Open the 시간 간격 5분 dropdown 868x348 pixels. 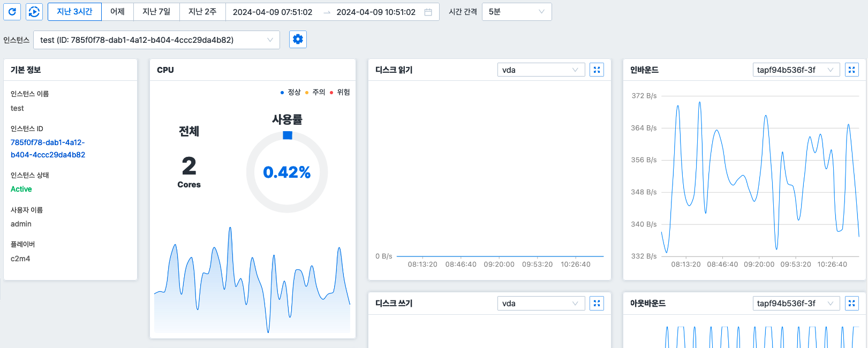click(x=516, y=12)
